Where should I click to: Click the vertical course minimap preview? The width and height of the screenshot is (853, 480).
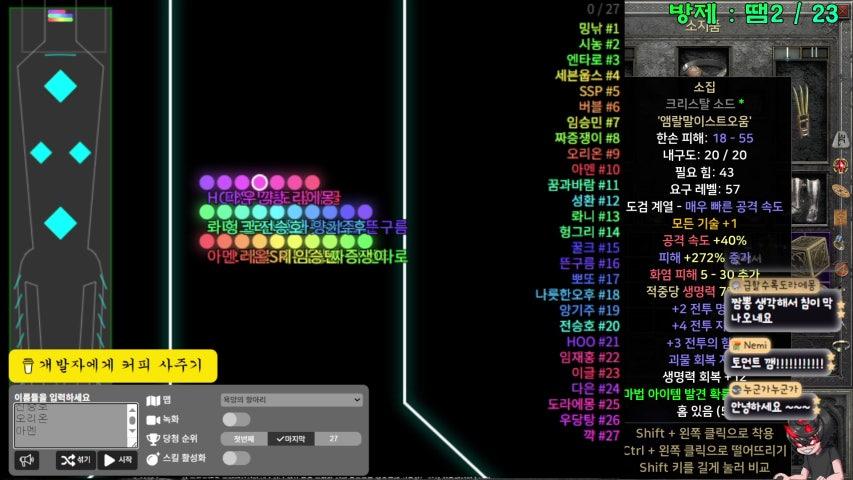tap(60, 177)
